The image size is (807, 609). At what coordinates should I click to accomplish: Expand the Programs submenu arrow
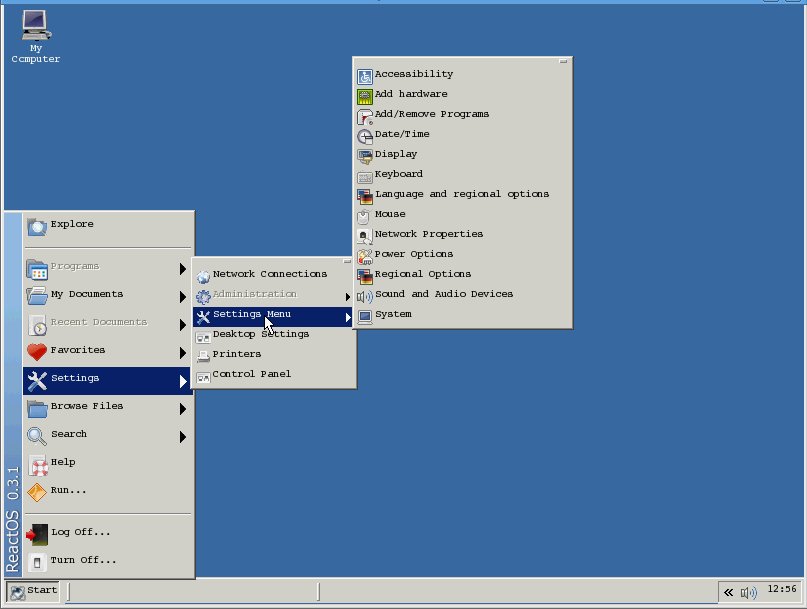(x=183, y=268)
